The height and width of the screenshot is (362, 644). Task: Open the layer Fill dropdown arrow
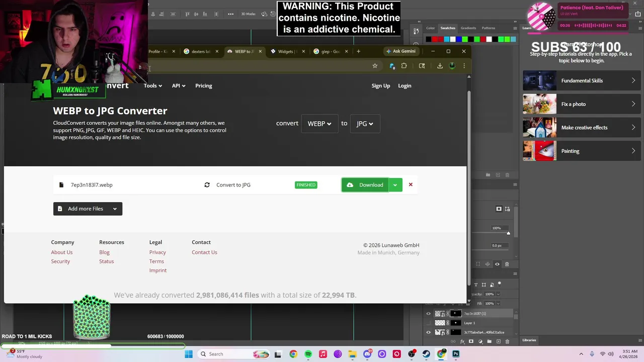pos(498,304)
